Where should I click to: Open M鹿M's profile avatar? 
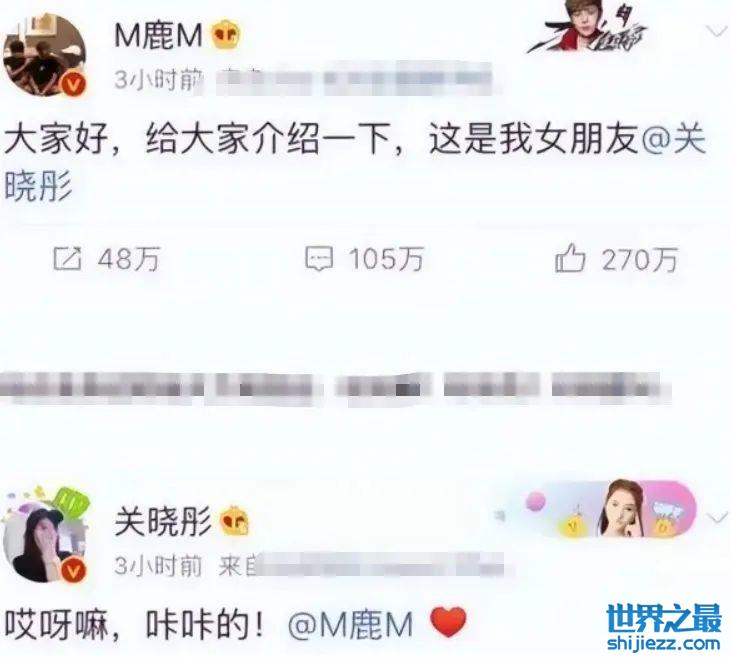[45, 55]
